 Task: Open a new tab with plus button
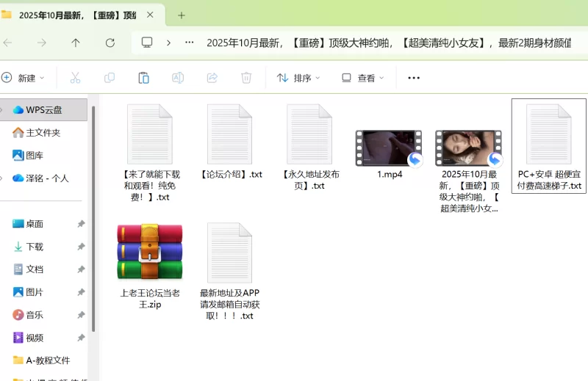pos(182,15)
